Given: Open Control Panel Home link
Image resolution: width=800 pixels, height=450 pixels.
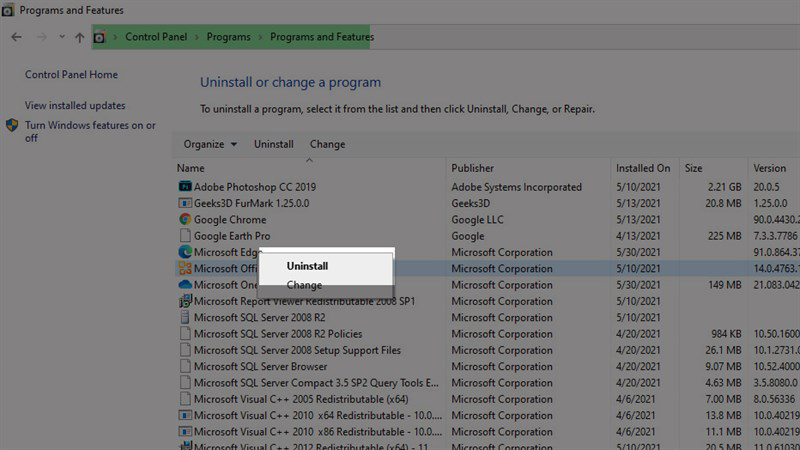Looking at the screenshot, I should (x=71, y=75).
